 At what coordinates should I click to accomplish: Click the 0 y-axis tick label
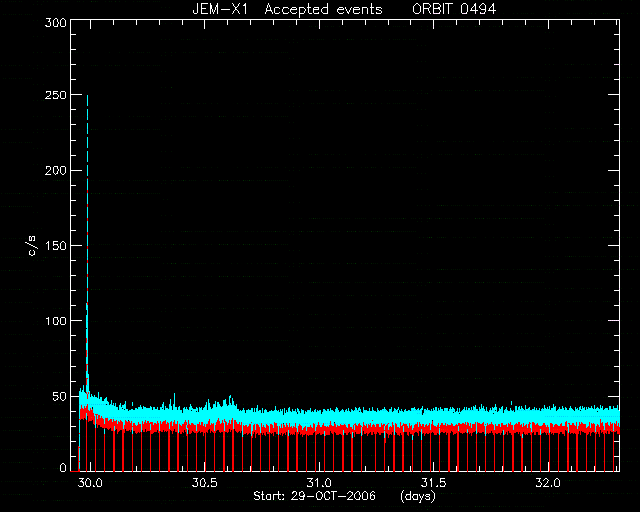click(x=63, y=468)
